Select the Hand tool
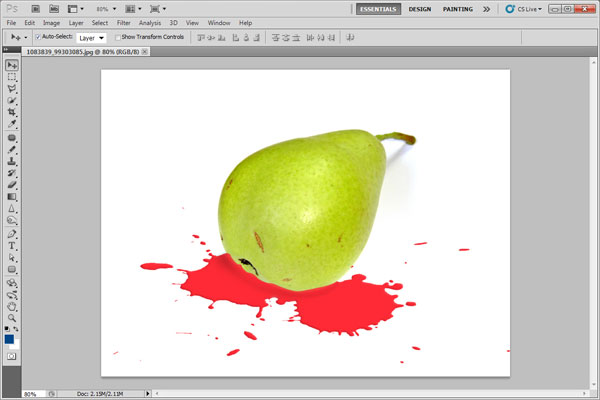 click(x=12, y=306)
